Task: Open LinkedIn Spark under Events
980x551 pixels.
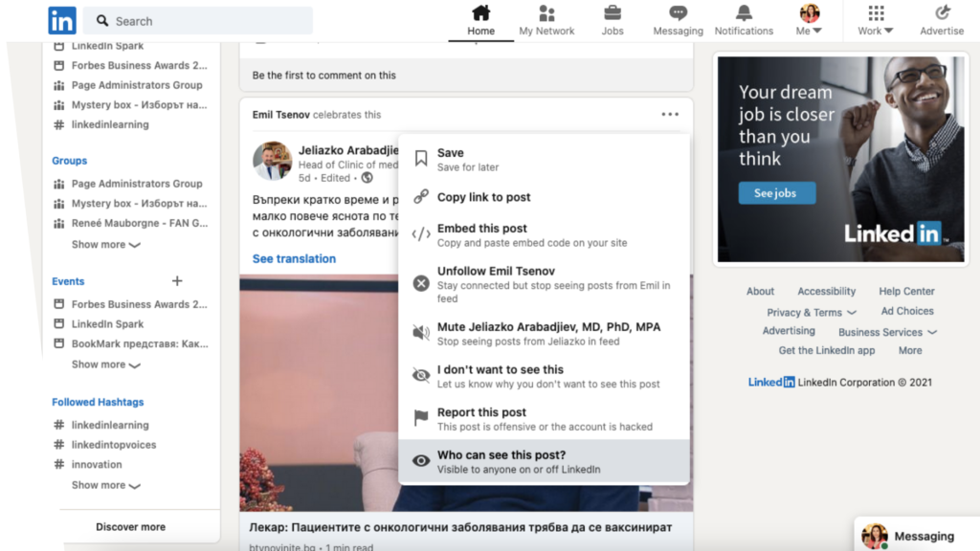Action: (107, 323)
